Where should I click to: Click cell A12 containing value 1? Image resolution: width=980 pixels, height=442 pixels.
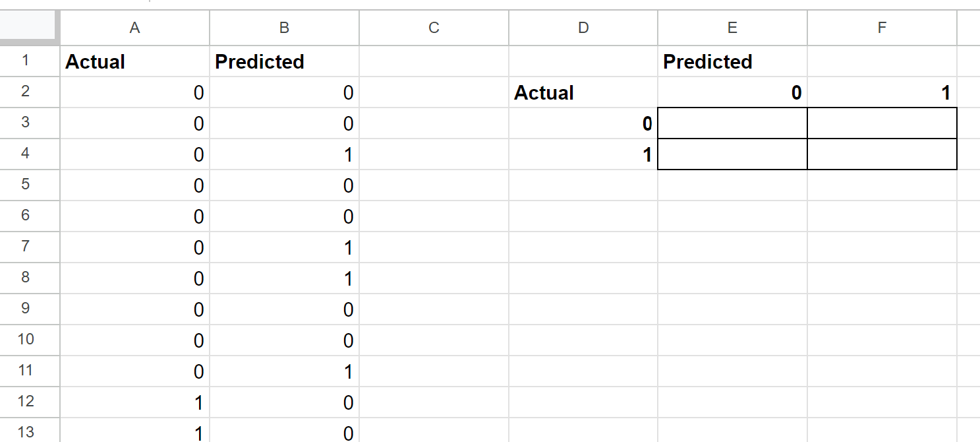click(134, 402)
